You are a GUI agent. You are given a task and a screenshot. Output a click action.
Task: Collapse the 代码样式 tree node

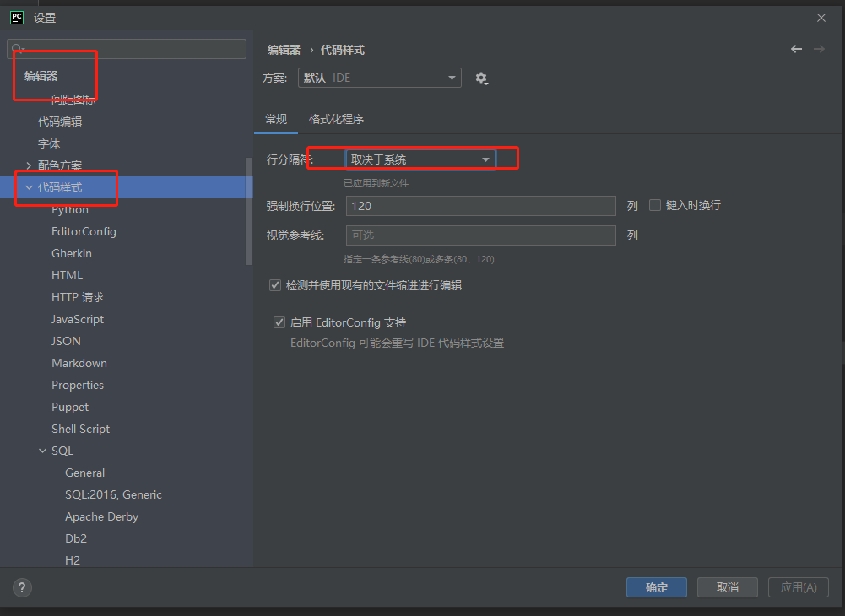29,187
